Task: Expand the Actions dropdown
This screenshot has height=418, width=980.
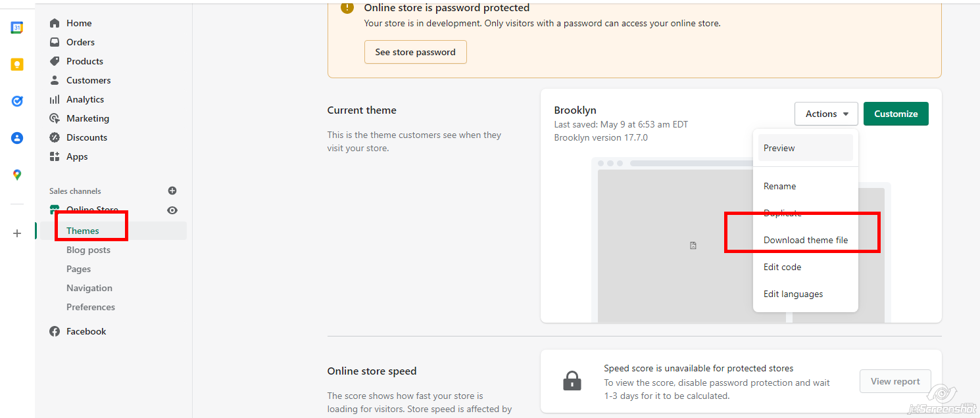Action: [x=826, y=114]
